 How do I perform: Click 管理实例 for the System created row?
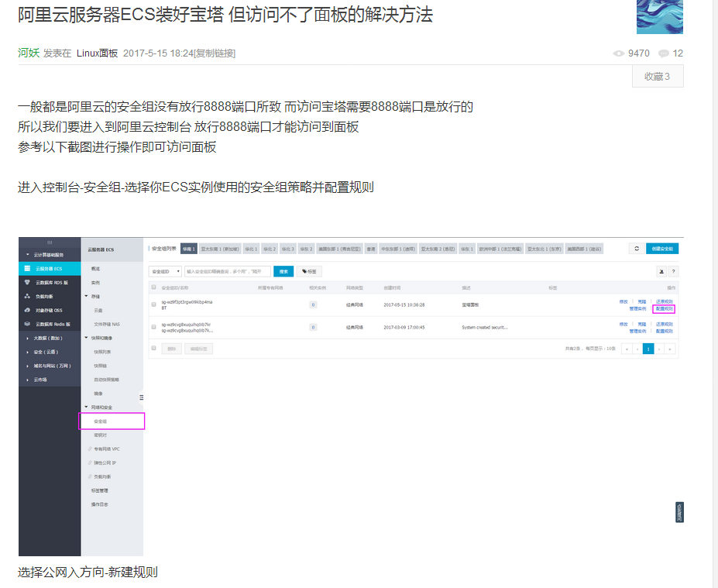[x=637, y=331]
